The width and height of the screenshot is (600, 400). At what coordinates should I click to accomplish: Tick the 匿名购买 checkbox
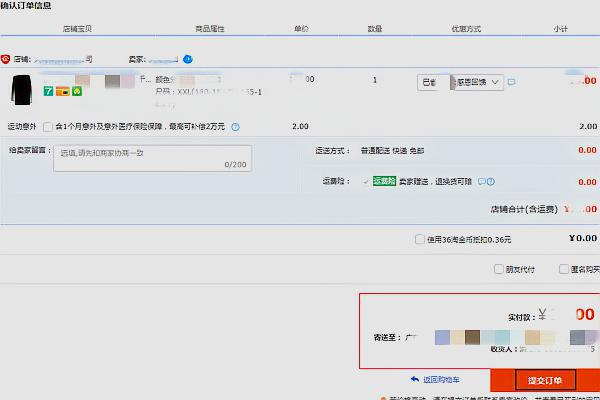point(563,269)
